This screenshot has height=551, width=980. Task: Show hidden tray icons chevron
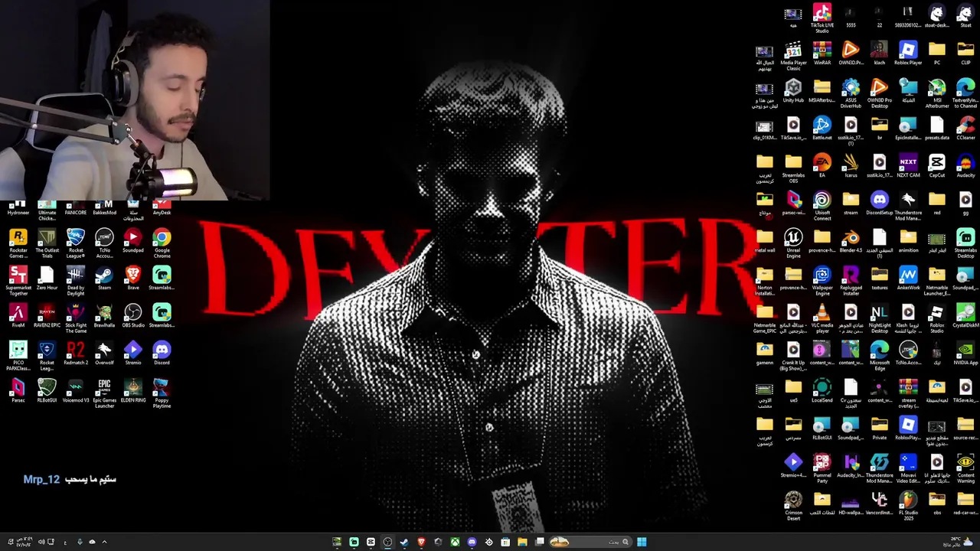[x=104, y=542]
